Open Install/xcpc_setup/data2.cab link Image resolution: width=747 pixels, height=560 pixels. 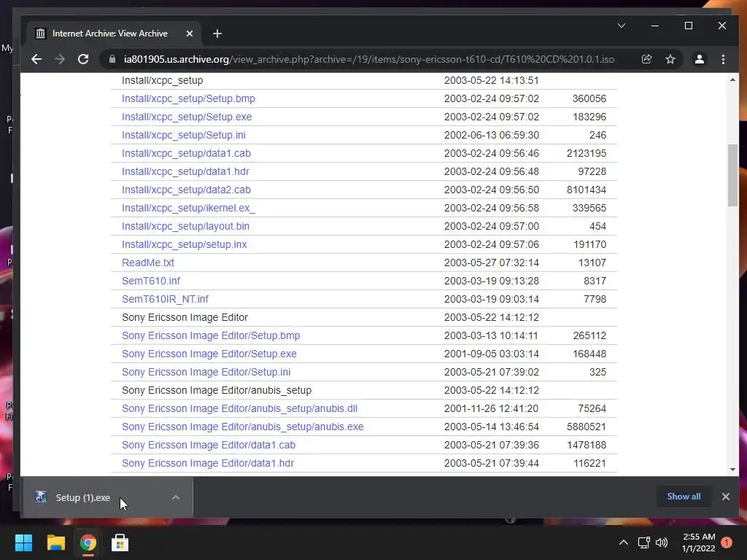click(x=186, y=190)
